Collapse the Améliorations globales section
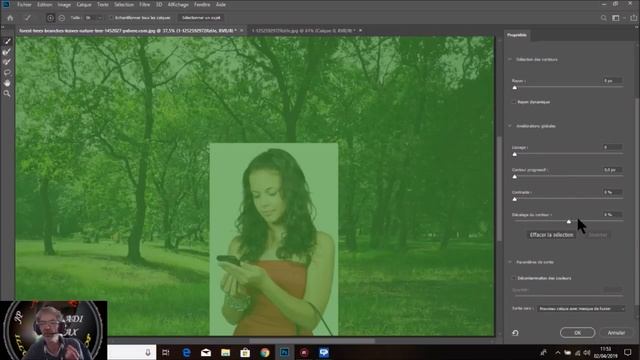640x360 pixels. [510, 126]
